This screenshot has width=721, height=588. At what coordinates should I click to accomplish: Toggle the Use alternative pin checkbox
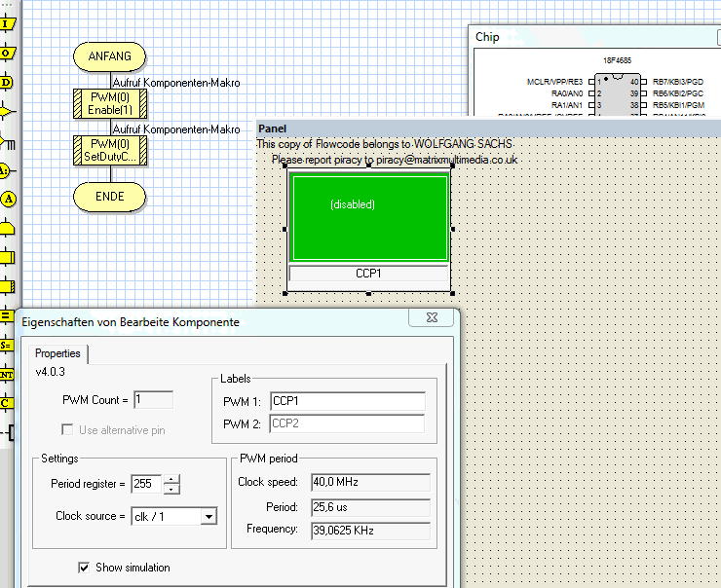(x=67, y=430)
